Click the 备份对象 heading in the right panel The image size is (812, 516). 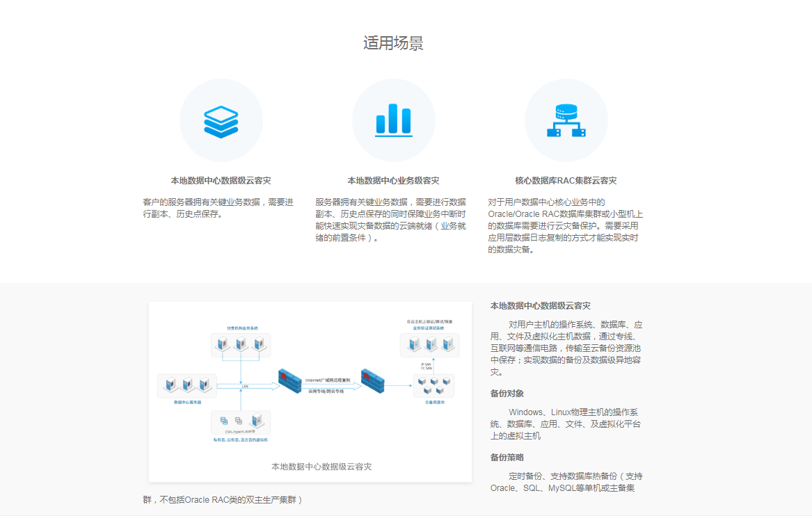point(507,394)
